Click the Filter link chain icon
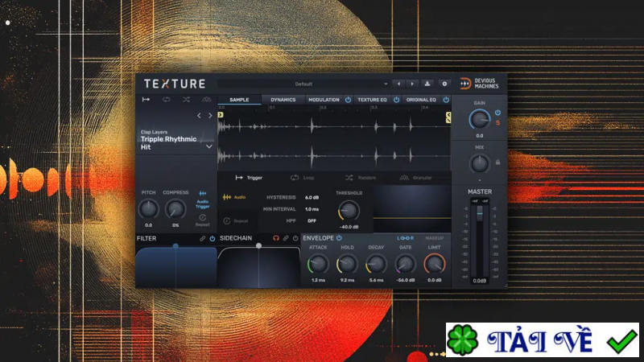The image size is (644, 362). click(x=203, y=238)
